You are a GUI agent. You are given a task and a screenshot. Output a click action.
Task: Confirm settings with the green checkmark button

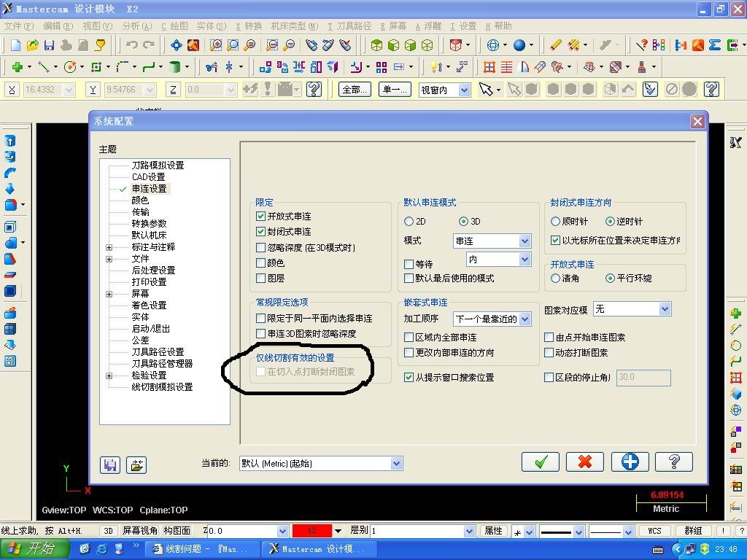[541, 462]
